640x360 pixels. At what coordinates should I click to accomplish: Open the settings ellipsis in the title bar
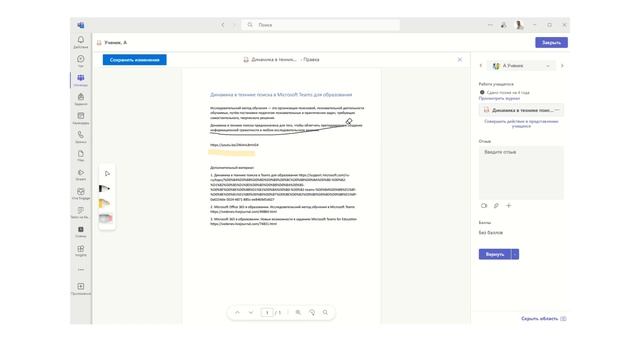490,25
